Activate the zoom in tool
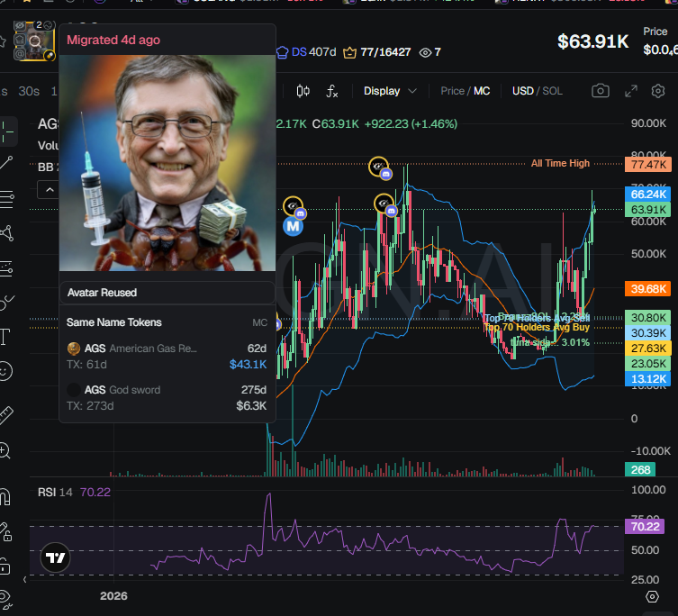The image size is (678, 616). tap(5, 451)
